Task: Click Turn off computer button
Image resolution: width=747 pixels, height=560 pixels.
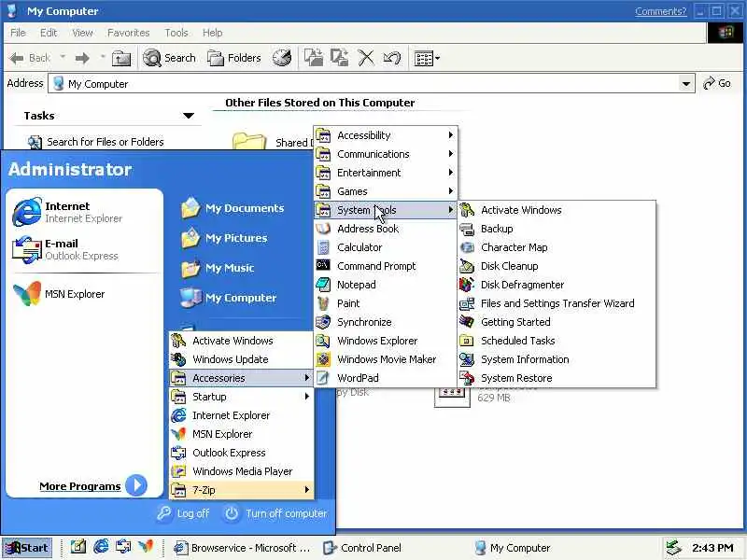Action: click(275, 513)
